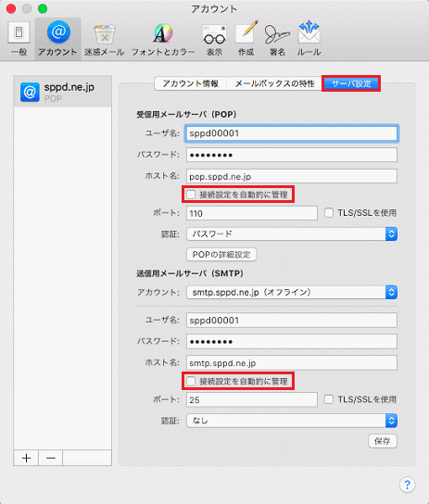Viewport: 429px width, 504px height.
Task: Open the SMTP 認証 なし dropdown
Action: pyautogui.click(x=292, y=421)
